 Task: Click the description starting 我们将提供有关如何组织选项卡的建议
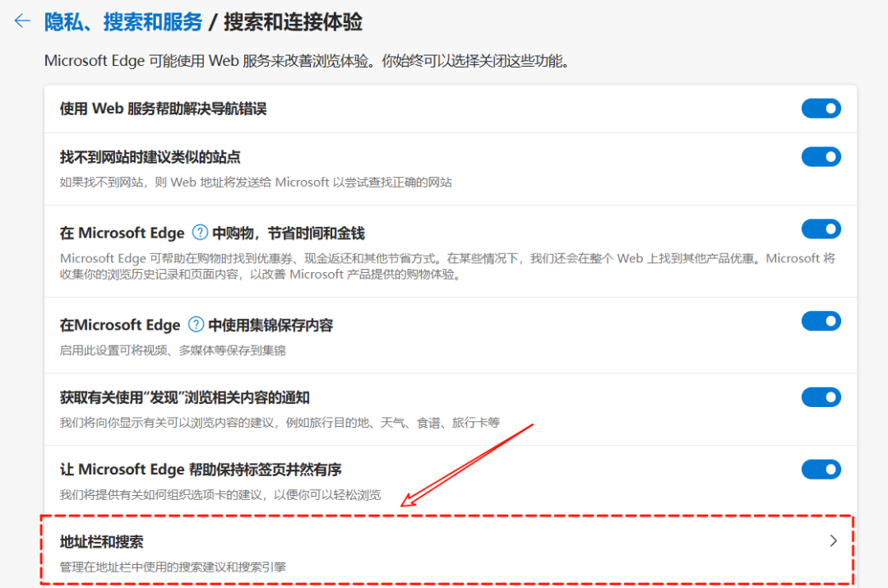[220, 495]
